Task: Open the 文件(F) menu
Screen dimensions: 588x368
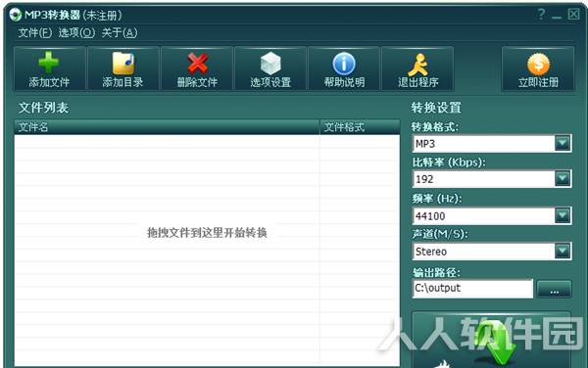Action: [x=35, y=33]
